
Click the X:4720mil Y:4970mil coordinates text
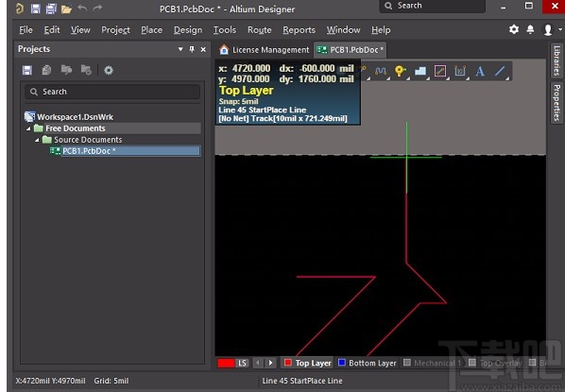click(50, 381)
